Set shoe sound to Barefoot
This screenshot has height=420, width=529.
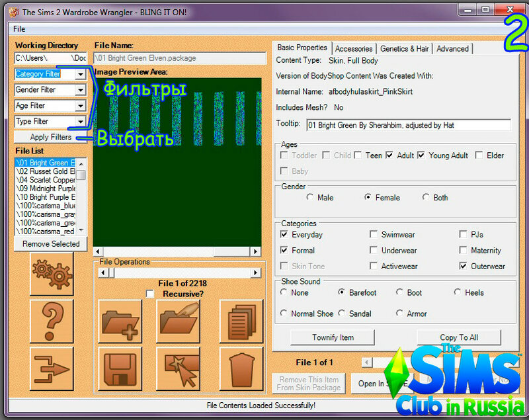[341, 292]
